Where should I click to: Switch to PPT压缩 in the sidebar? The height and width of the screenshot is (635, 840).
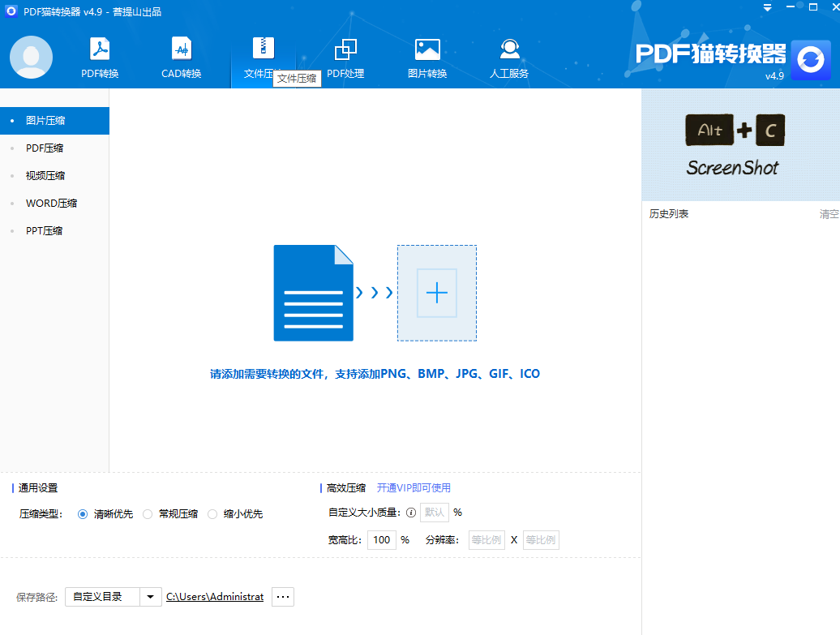tap(54, 231)
